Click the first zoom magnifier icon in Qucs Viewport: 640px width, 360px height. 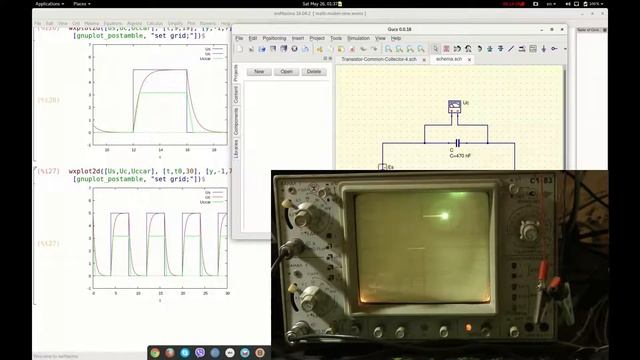pos(388,49)
